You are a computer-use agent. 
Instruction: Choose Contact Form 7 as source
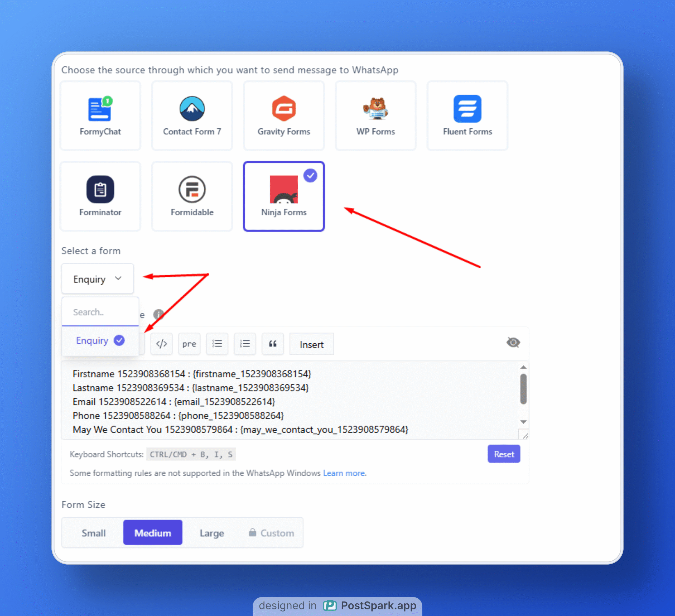(x=192, y=115)
